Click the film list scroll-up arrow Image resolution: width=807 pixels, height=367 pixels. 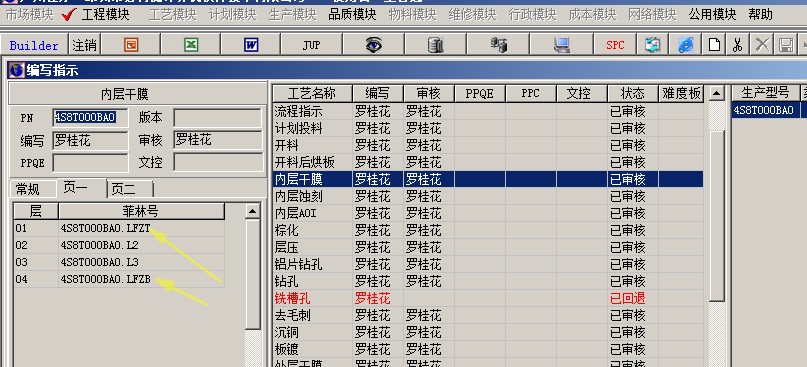[x=253, y=211]
